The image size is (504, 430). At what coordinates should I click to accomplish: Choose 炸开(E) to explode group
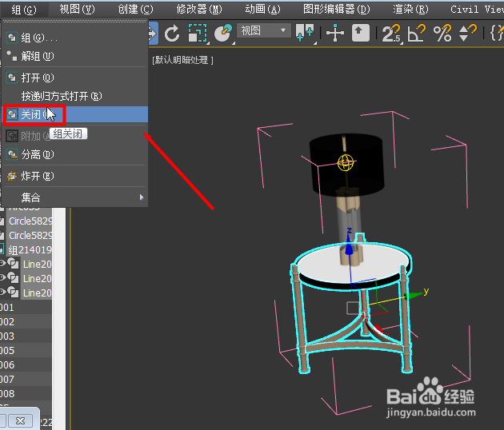click(75, 176)
